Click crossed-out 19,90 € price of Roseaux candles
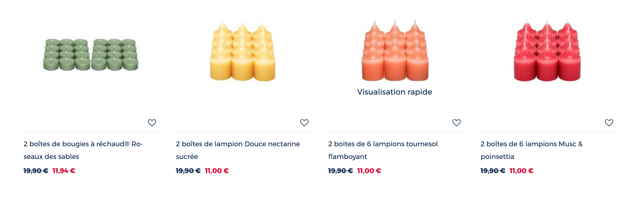 tap(36, 171)
